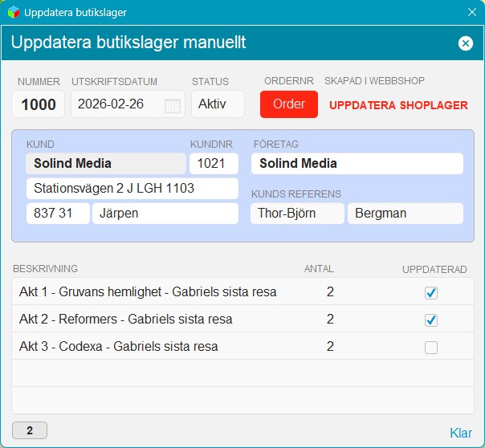Uncheck Uppdaterad for Akt 1 Gruvans hemlighet

tap(431, 293)
